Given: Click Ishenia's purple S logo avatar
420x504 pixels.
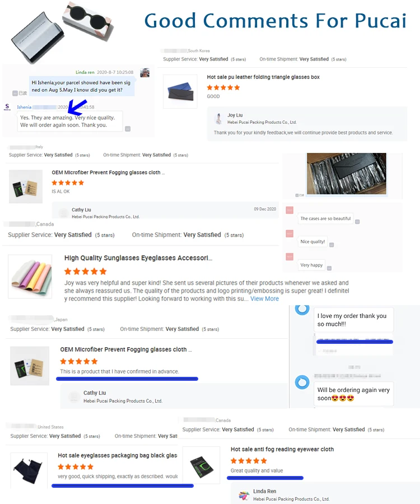Looking at the screenshot, I should (7, 107).
